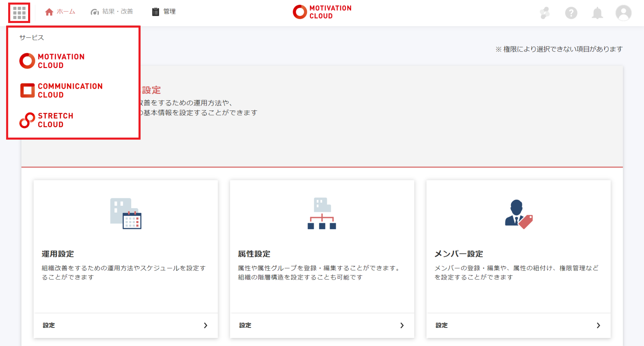Screen dimensions: 644x346
Task: Click the Motivation Cloud logo in the header
Action: tap(322, 12)
